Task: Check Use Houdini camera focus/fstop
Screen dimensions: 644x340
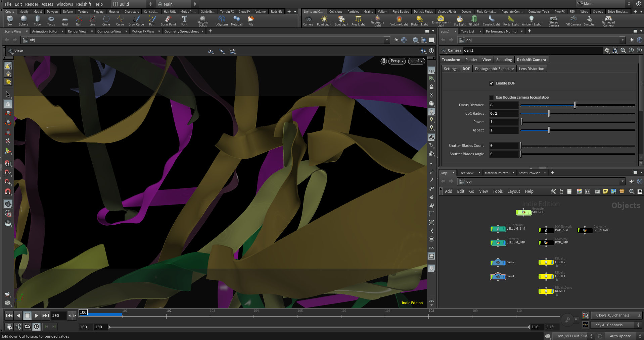Action: point(492,98)
